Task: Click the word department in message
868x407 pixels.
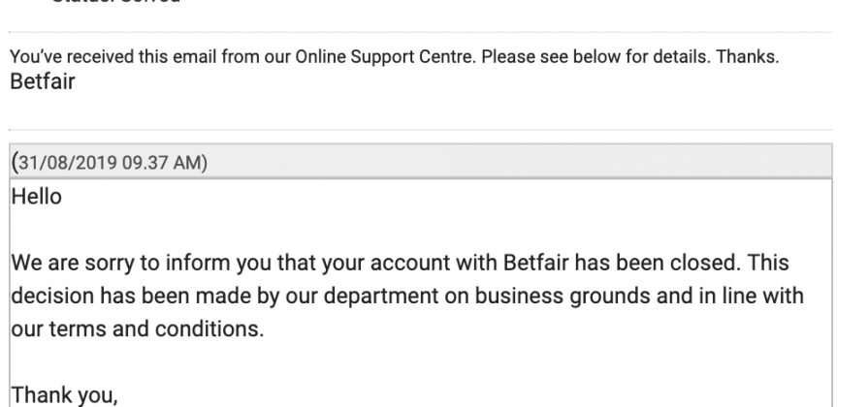Action: point(381,296)
